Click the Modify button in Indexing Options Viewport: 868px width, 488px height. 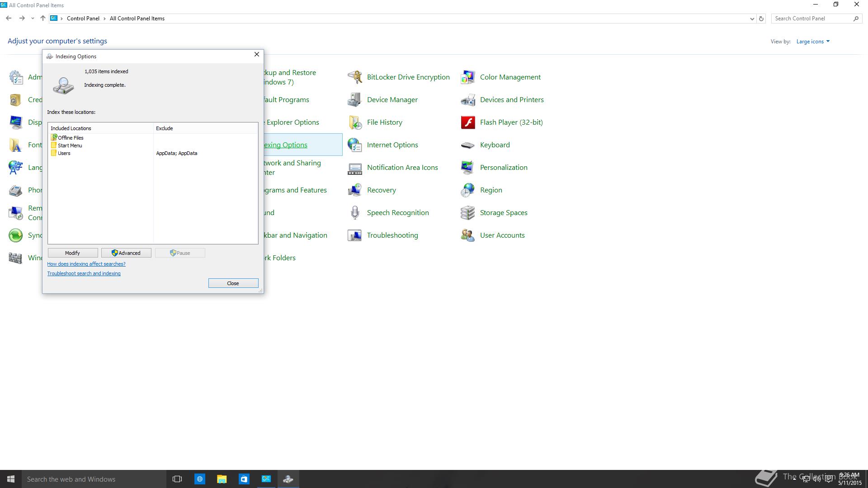pos(73,253)
